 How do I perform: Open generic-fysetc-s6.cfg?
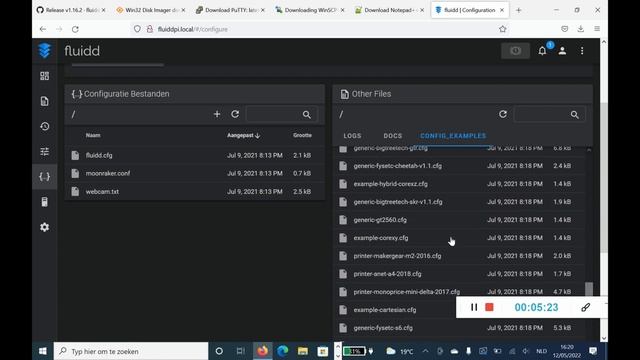[x=459, y=328]
